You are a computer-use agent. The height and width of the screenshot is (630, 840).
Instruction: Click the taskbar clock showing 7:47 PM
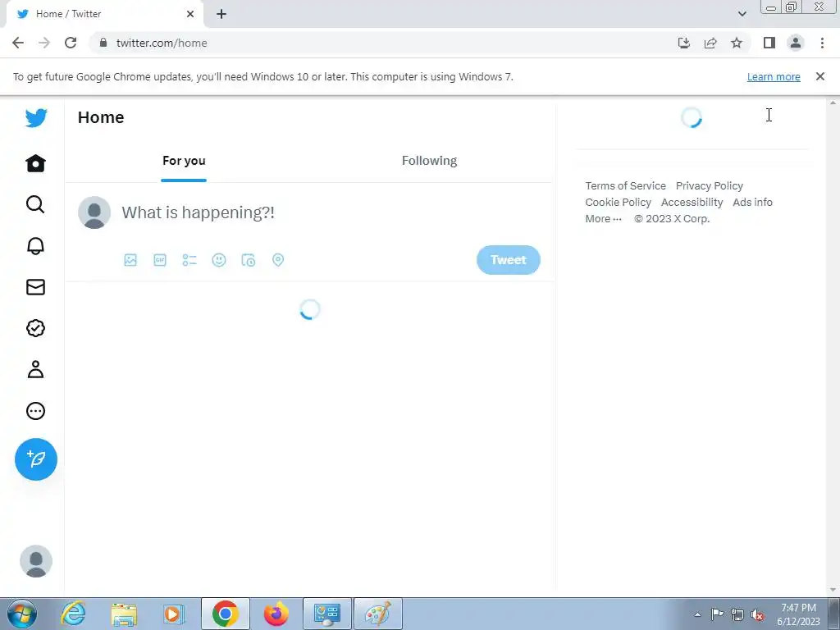[798, 614]
